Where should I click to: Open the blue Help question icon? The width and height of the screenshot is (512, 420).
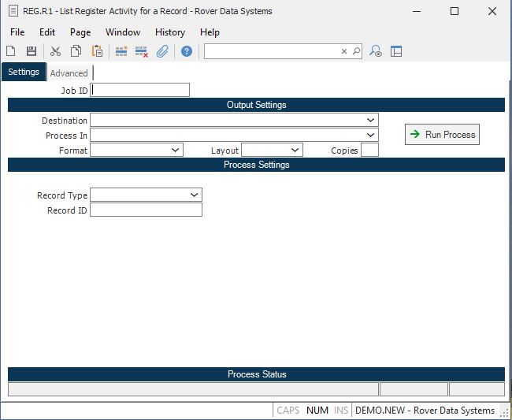(x=187, y=51)
